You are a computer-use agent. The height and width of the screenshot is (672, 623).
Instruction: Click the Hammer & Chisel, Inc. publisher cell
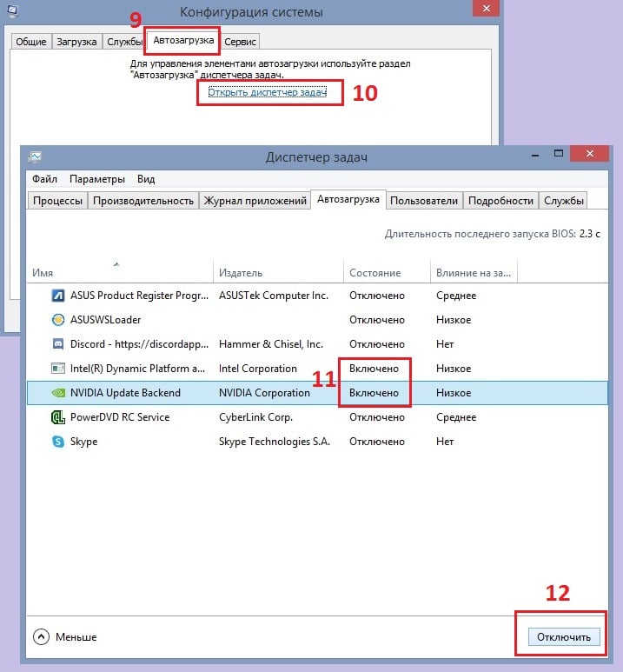coord(271,344)
